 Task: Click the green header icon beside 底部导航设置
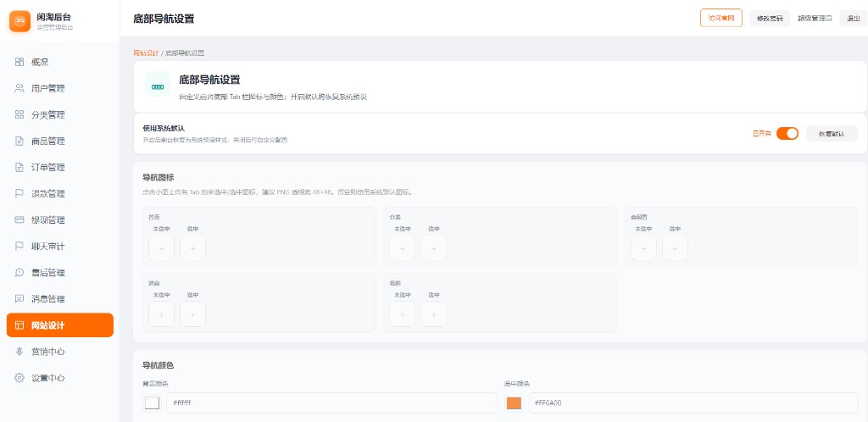coord(158,86)
